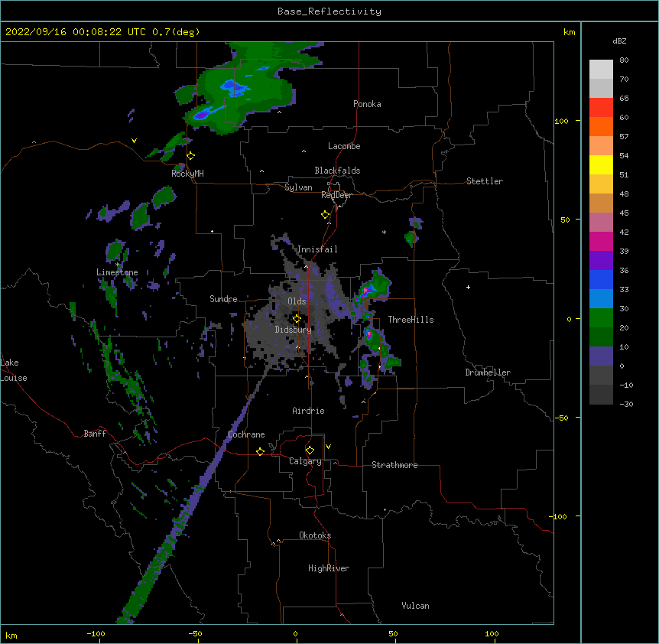Click the orange 60 dBZ legend swatch
The width and height of the screenshot is (659, 644).
point(601,126)
